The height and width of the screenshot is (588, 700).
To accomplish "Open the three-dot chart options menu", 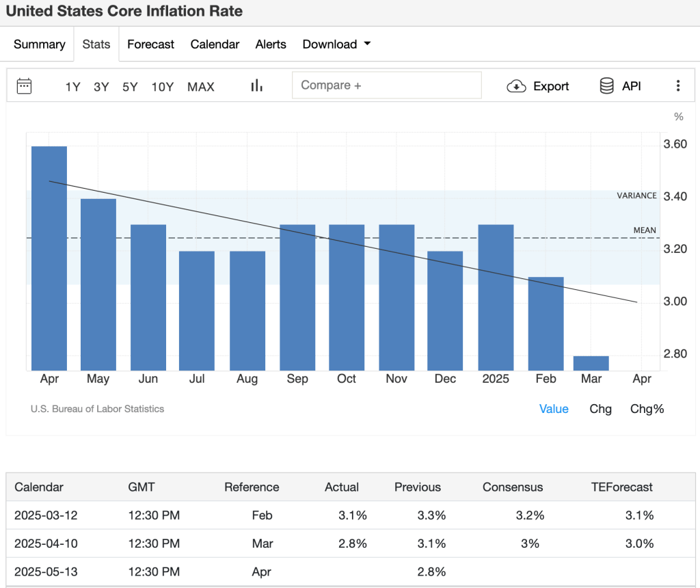I will tap(678, 86).
